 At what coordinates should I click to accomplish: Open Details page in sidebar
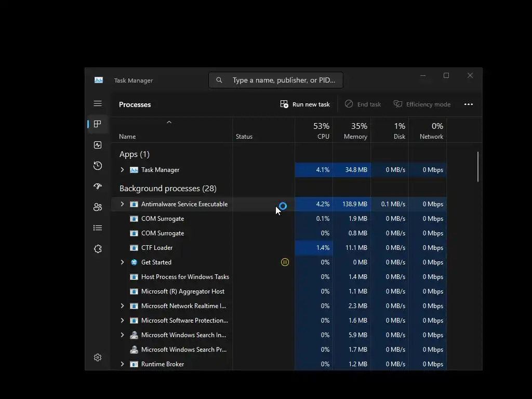[98, 228]
